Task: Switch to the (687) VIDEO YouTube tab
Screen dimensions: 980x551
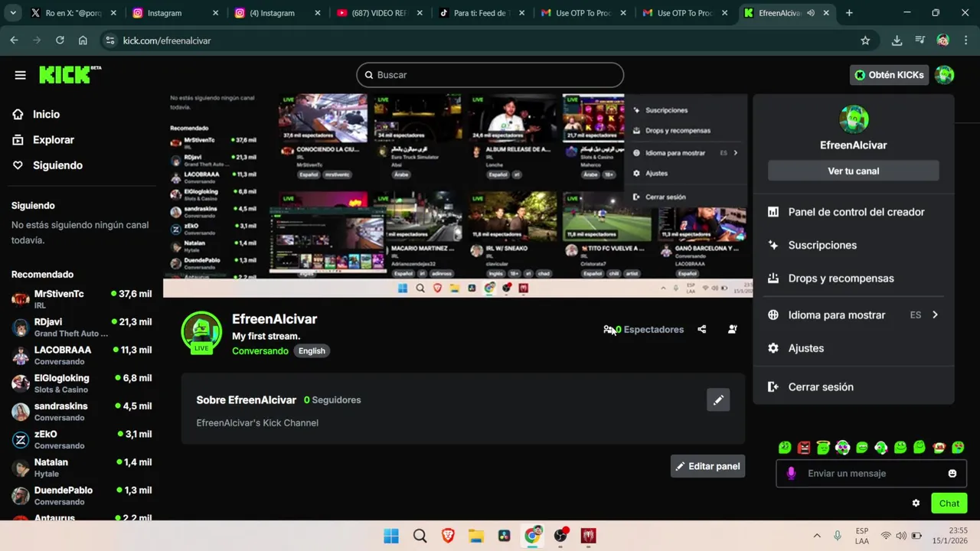Action: [x=379, y=13]
